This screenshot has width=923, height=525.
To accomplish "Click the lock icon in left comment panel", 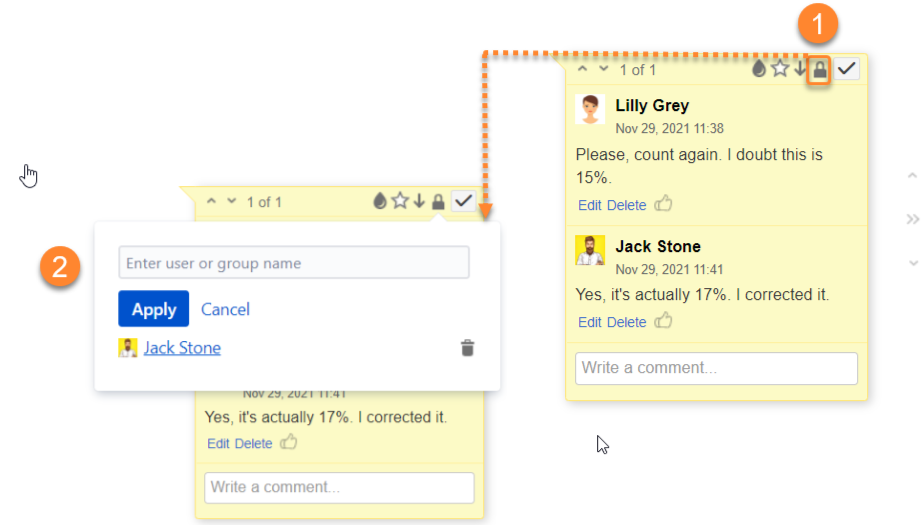I will [438, 202].
